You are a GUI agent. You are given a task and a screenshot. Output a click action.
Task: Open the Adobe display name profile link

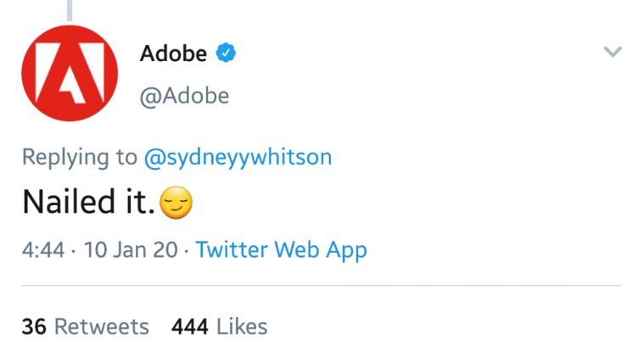(x=173, y=53)
